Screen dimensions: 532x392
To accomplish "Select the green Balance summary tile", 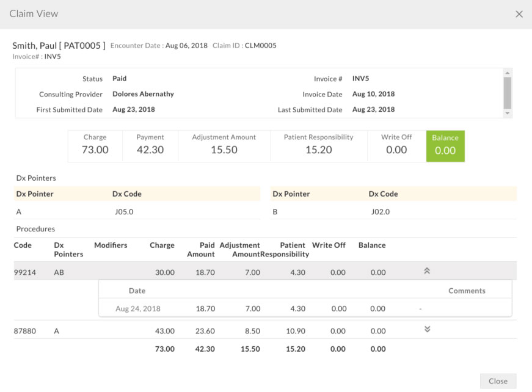I will (x=445, y=145).
